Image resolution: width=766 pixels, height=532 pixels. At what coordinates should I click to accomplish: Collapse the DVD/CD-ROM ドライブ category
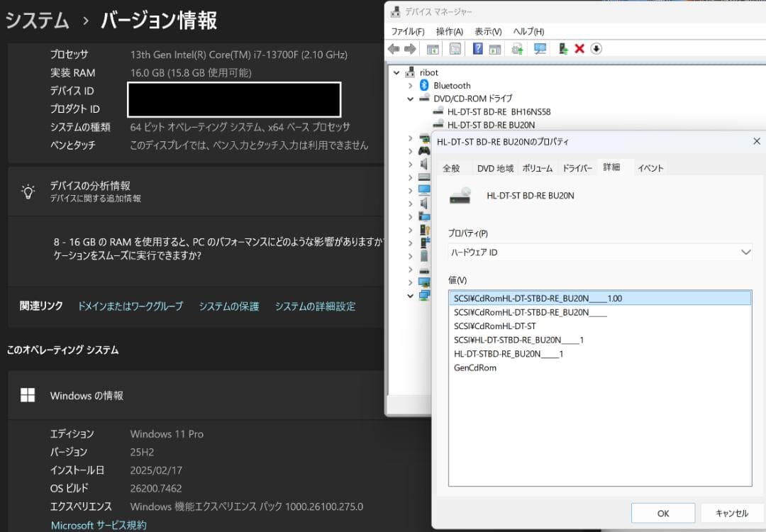coord(410,99)
